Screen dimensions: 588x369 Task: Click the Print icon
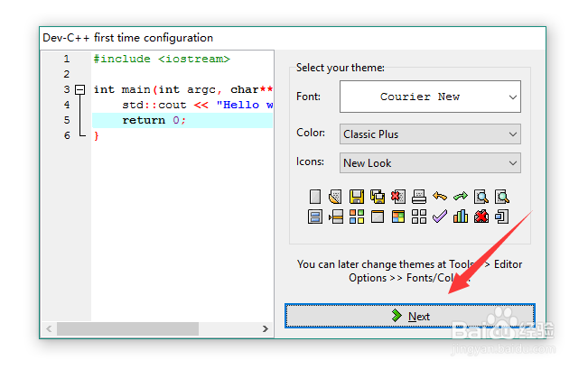click(x=419, y=197)
